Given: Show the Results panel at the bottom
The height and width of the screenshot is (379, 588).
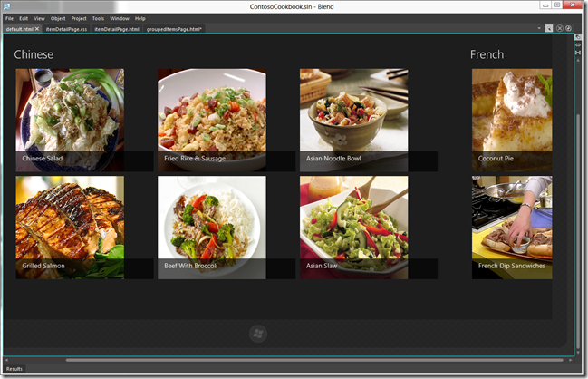Looking at the screenshot, I should pos(14,369).
